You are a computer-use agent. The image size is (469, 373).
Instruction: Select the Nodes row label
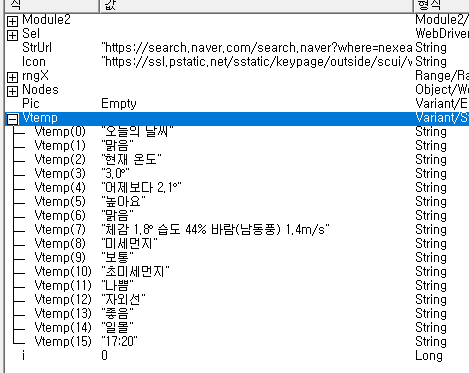[40, 90]
